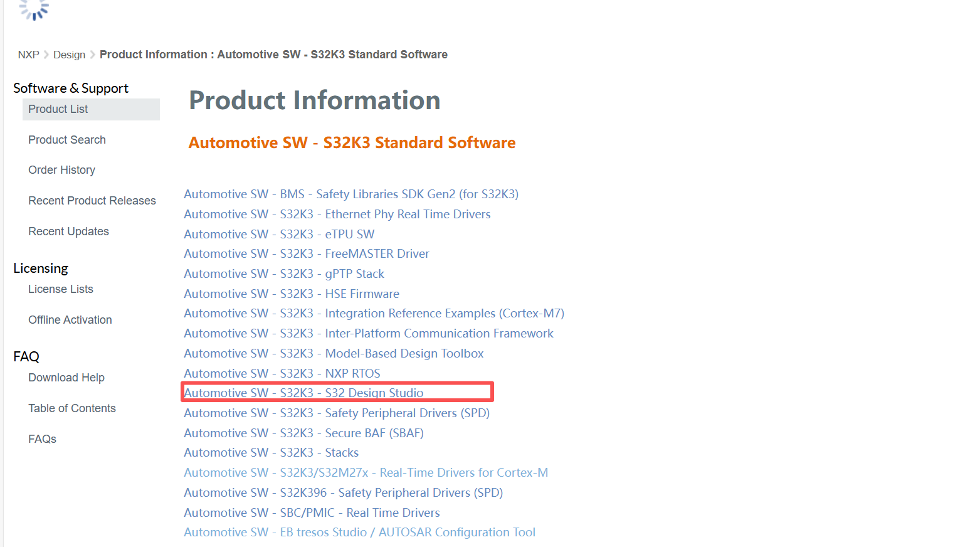
Task: Open S32K396 Safety Peripheral Drivers (SPD) link
Action: pyautogui.click(x=344, y=493)
